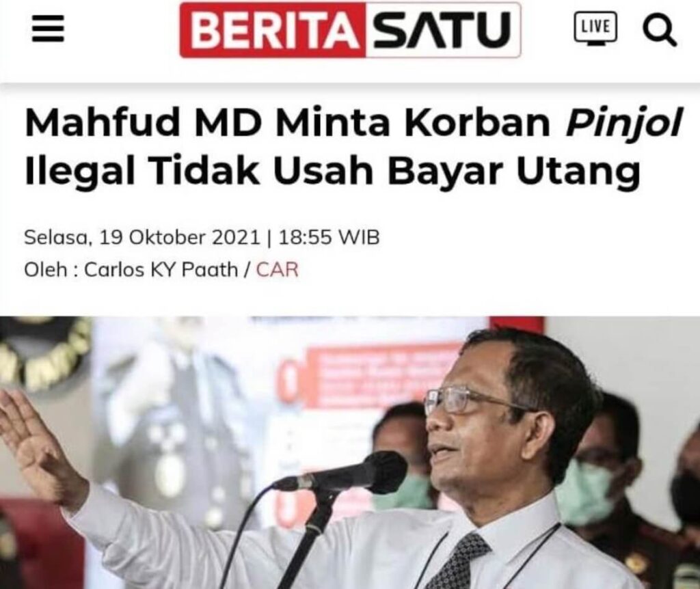
Task: Open search with the magnifier icon
Action: point(660,30)
